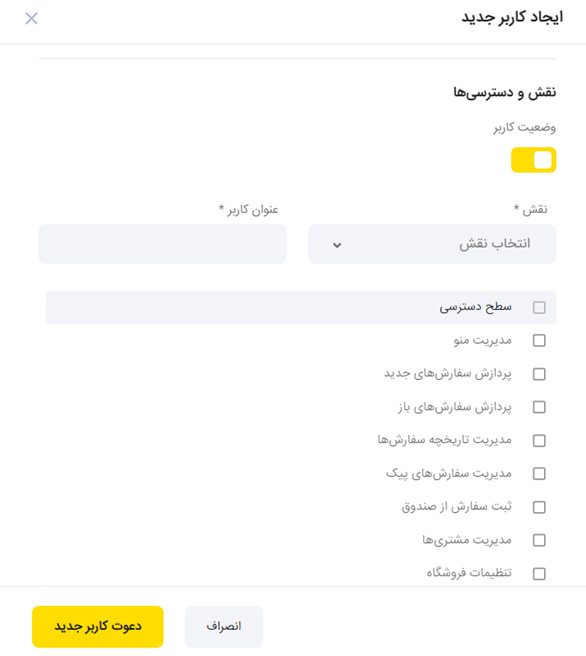Check the مدیریت مشتری‌ها permission box
586x656 pixels.
click(x=539, y=540)
